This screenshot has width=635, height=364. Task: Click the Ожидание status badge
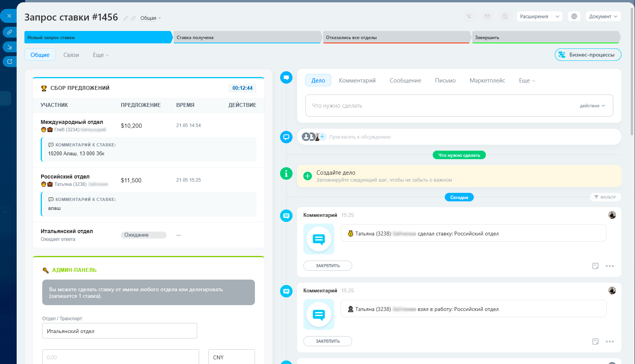(x=143, y=235)
